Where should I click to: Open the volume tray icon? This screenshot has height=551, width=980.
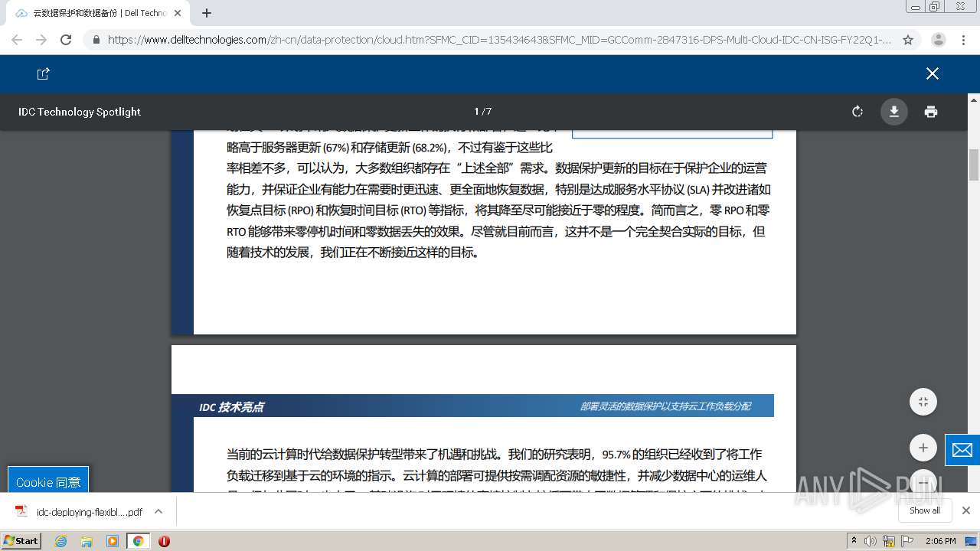click(871, 541)
